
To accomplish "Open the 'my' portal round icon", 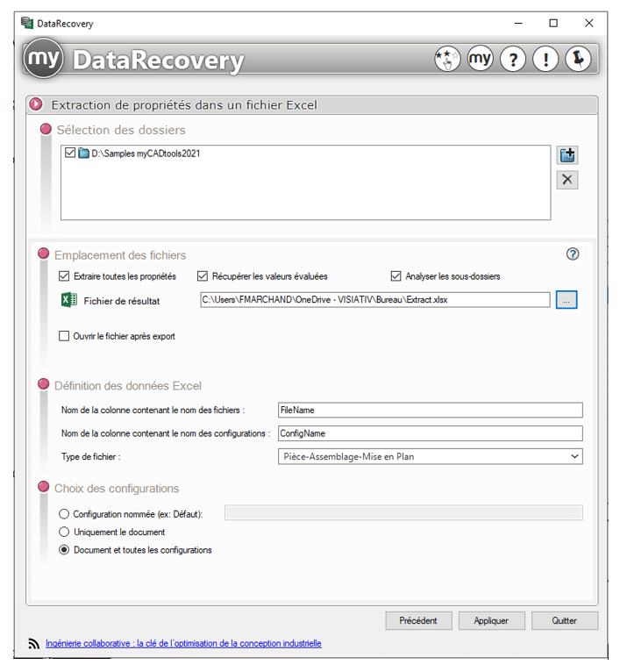I will coord(480,59).
